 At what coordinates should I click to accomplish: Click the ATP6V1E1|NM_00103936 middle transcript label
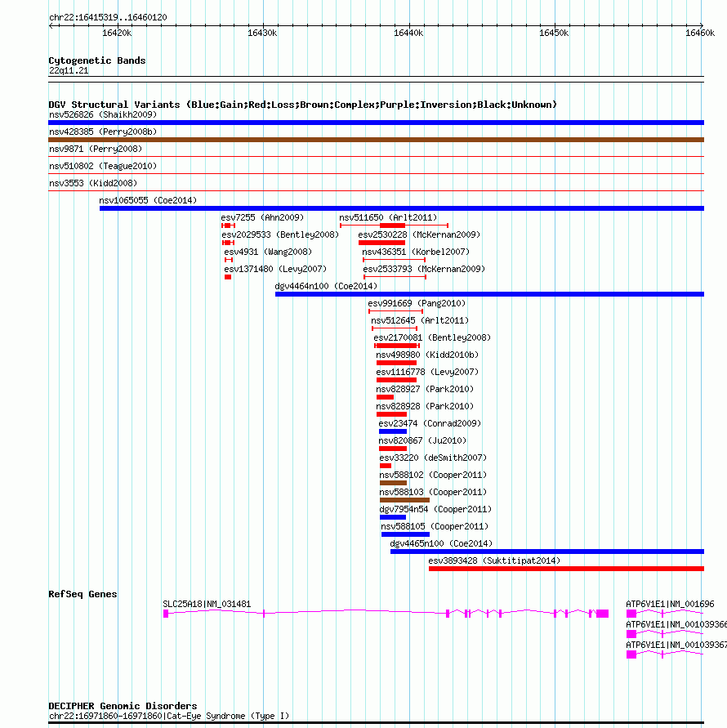coord(676,625)
